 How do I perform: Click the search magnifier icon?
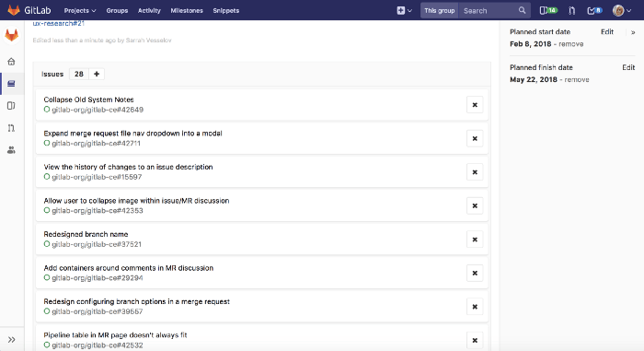coord(522,10)
